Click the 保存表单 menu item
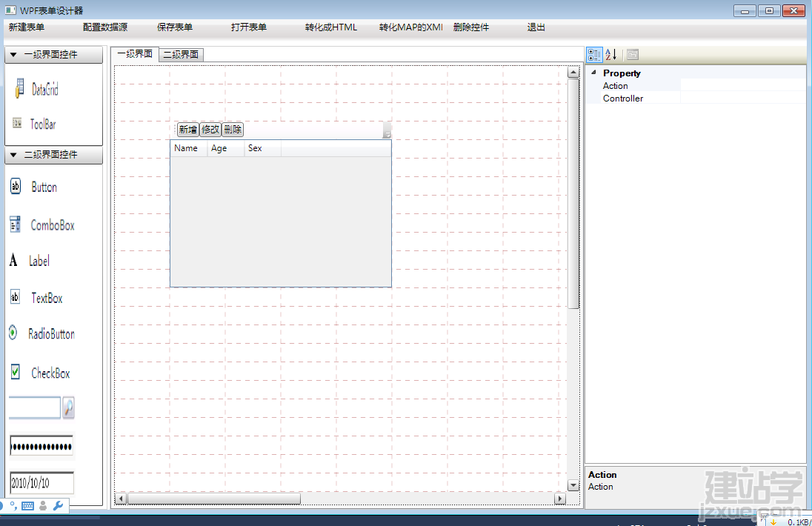 click(175, 27)
